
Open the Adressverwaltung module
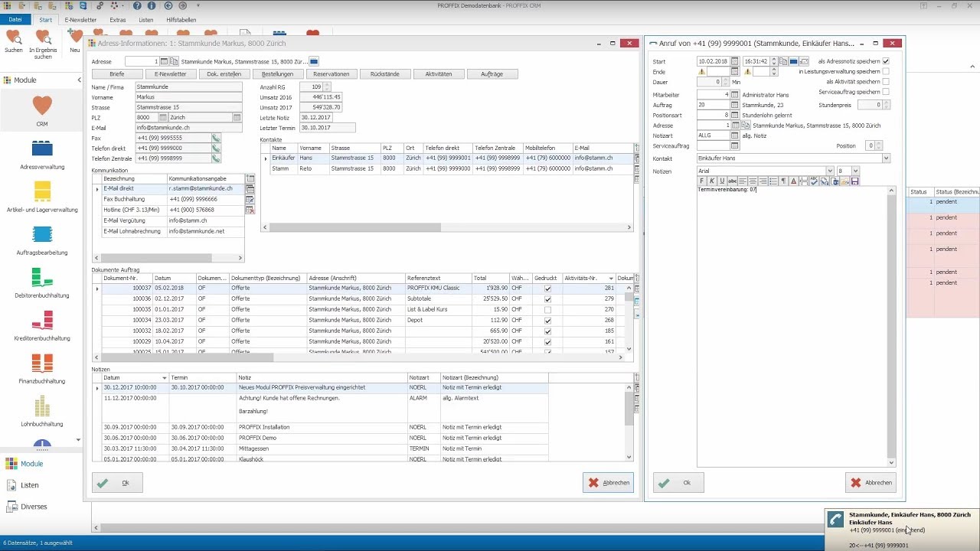click(x=42, y=154)
